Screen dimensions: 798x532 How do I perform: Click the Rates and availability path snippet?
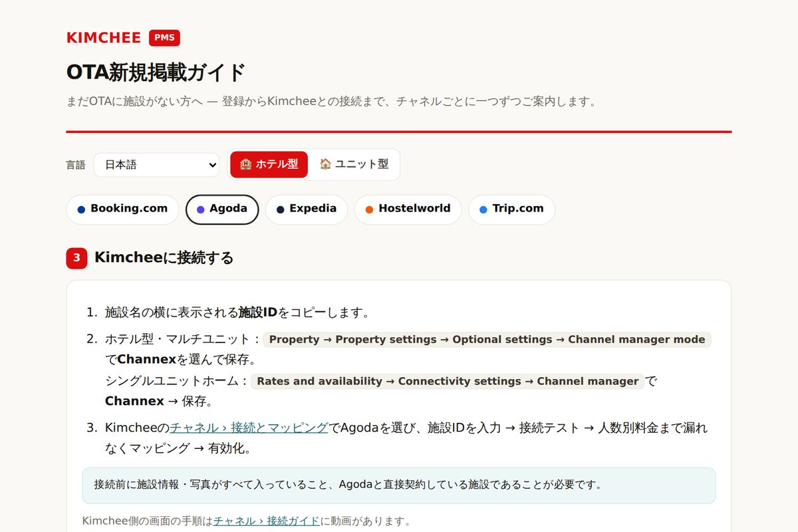[x=448, y=382]
